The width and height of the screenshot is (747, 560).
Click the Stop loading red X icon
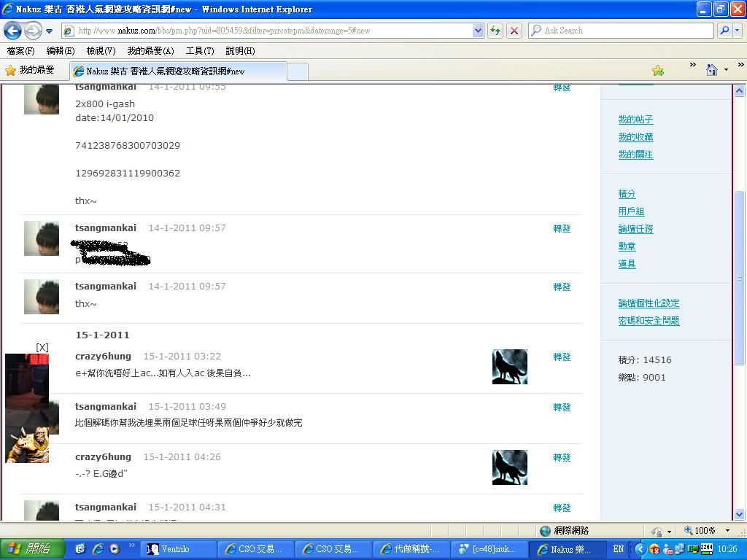click(514, 31)
